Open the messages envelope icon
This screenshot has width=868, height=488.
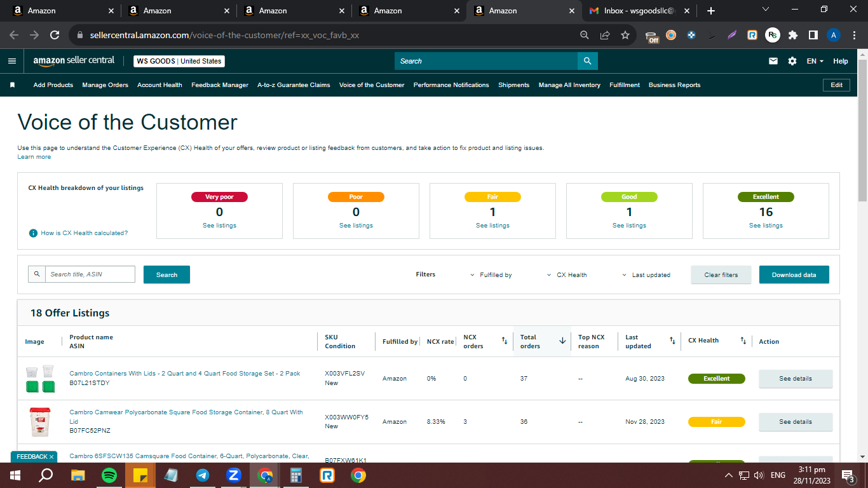pos(773,61)
